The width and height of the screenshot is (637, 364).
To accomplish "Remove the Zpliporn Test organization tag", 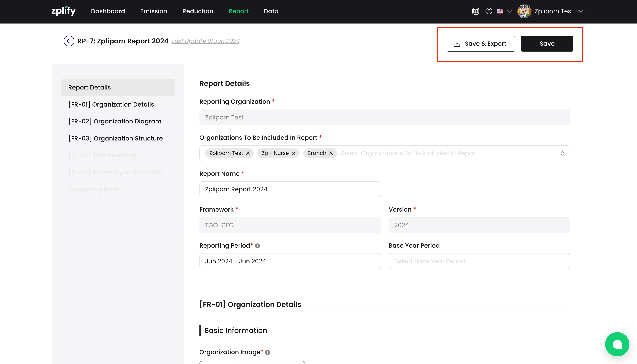I will pyautogui.click(x=248, y=153).
